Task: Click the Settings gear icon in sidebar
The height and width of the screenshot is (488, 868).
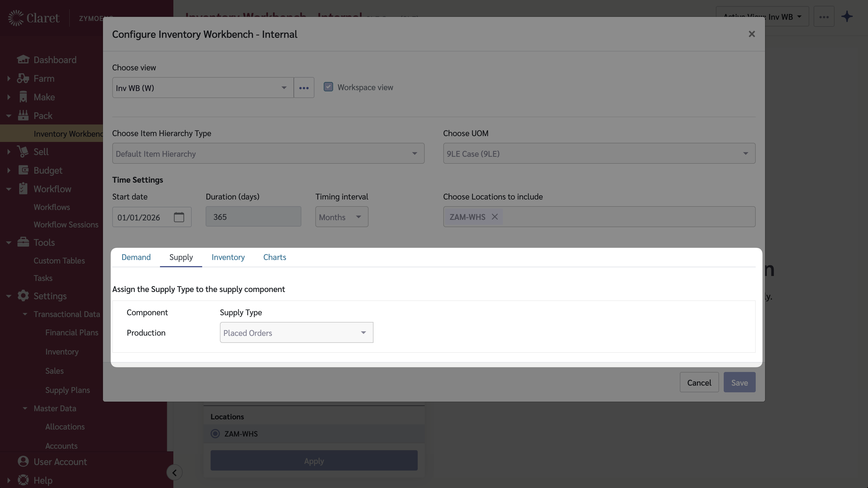Action: [x=23, y=296]
